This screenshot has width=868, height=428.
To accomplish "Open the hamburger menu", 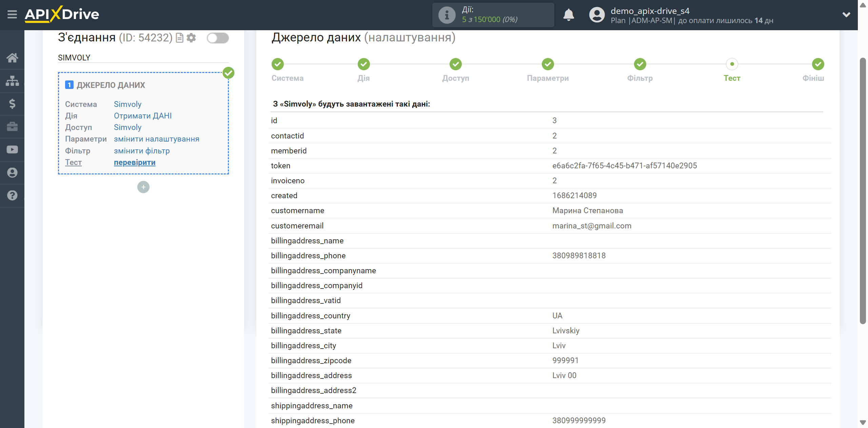I will pyautogui.click(x=12, y=14).
